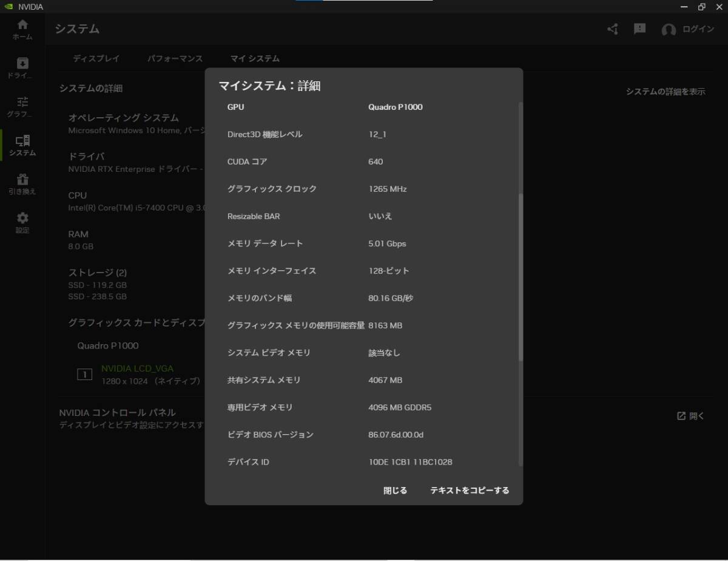Image resolution: width=728 pixels, height=561 pixels.
Task: Click システムの詳細を表示 link
Action: pyautogui.click(x=666, y=92)
